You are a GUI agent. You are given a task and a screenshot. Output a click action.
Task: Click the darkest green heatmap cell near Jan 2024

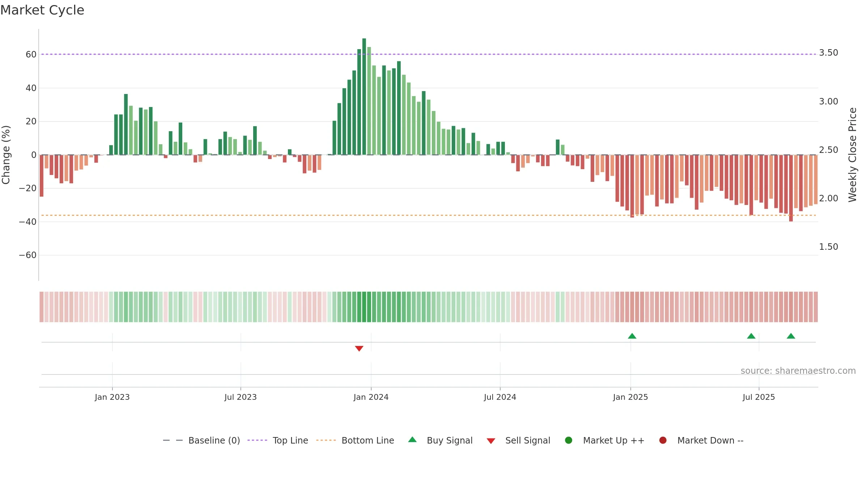[x=364, y=307]
